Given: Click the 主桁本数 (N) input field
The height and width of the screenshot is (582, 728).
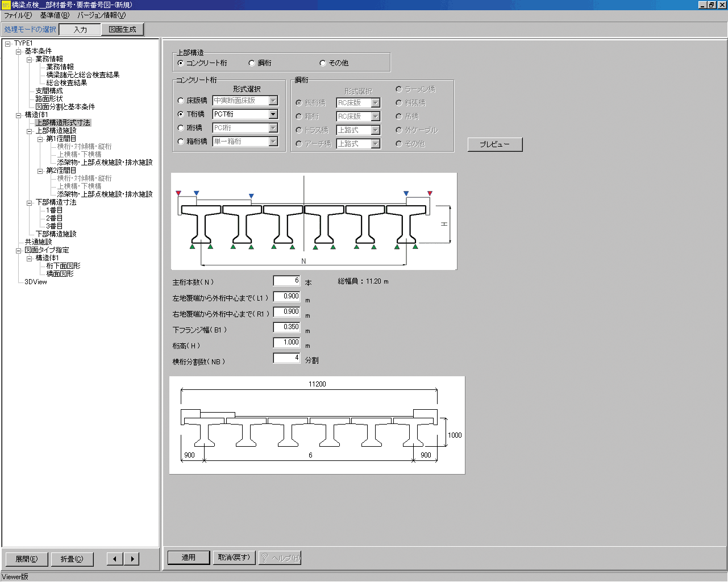Looking at the screenshot, I should click(x=286, y=281).
